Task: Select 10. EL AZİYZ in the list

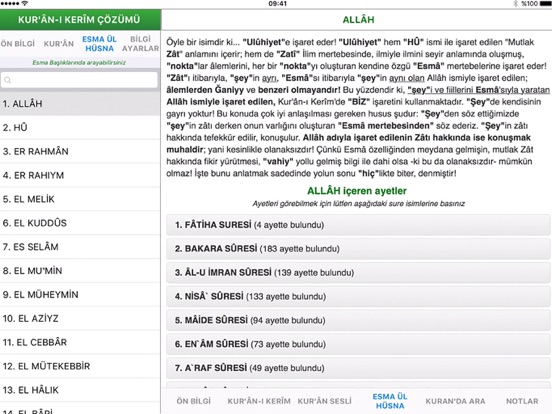Action: coord(80,319)
